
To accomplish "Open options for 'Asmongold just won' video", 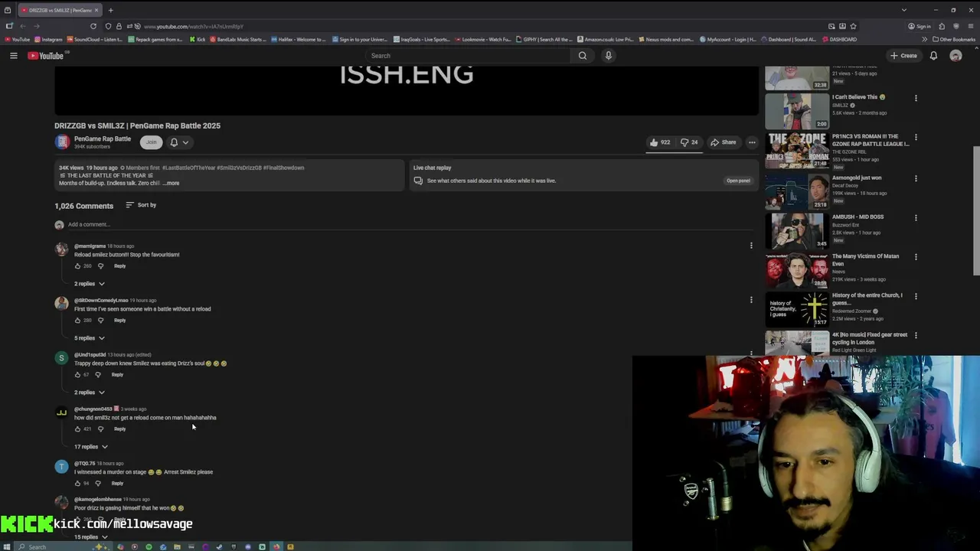I will point(916,178).
